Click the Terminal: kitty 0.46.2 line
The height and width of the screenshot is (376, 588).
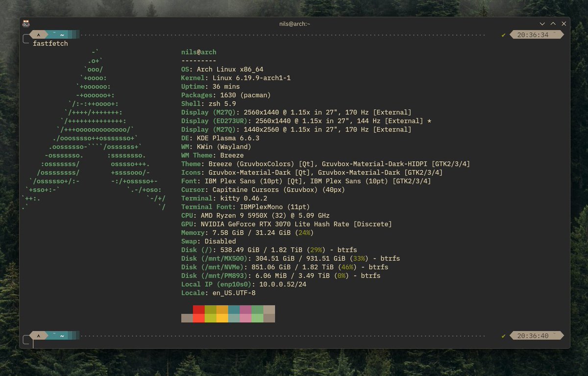224,198
